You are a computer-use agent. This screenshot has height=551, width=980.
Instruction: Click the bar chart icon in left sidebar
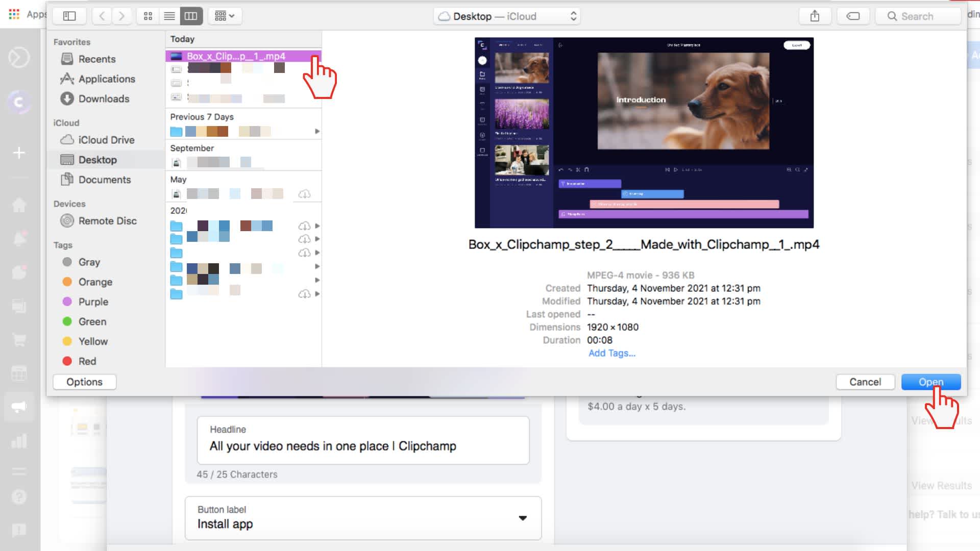pyautogui.click(x=19, y=441)
